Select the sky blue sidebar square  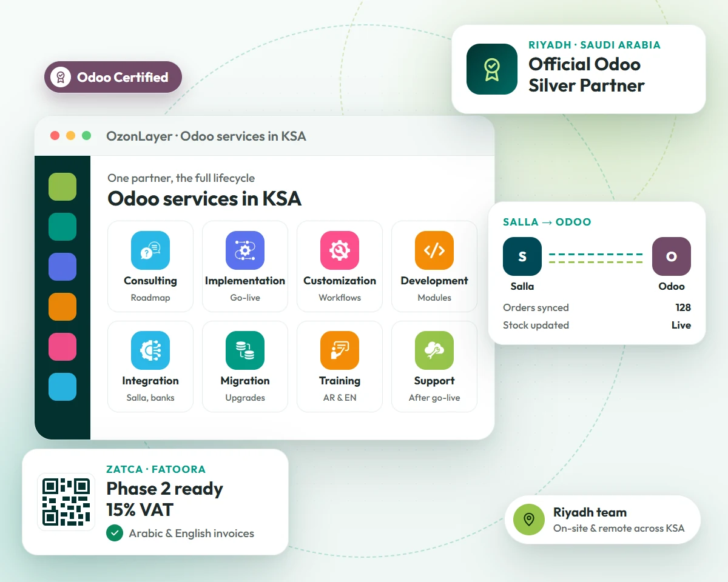click(62, 387)
